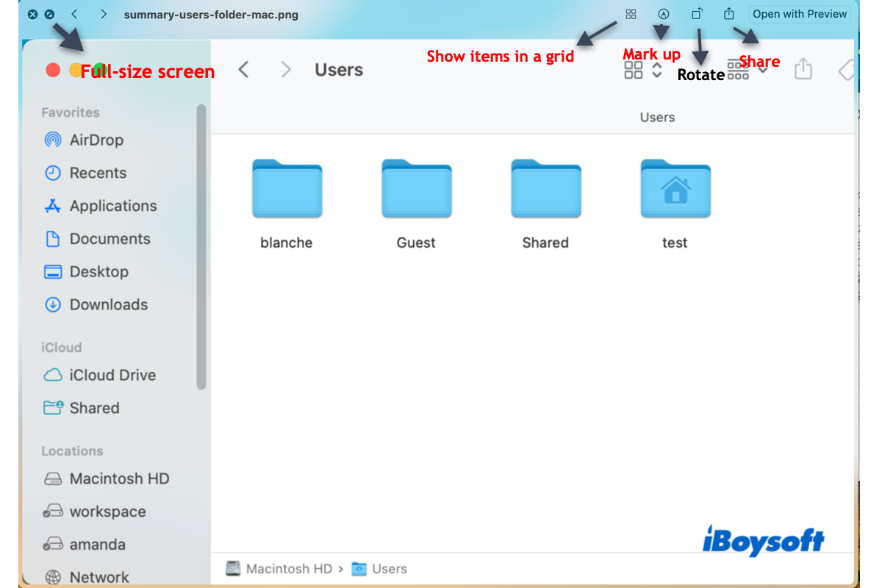Click the Share icon inside the Finder window
The height and width of the screenshot is (588, 882).
click(x=803, y=69)
